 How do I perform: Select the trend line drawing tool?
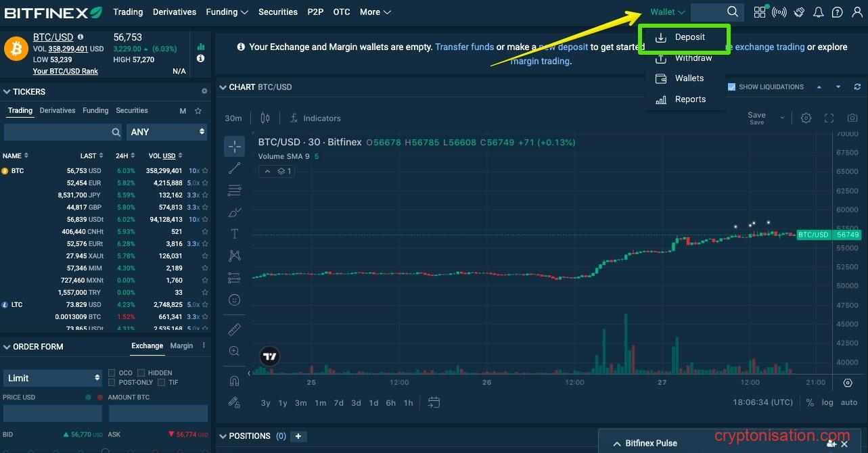click(234, 168)
